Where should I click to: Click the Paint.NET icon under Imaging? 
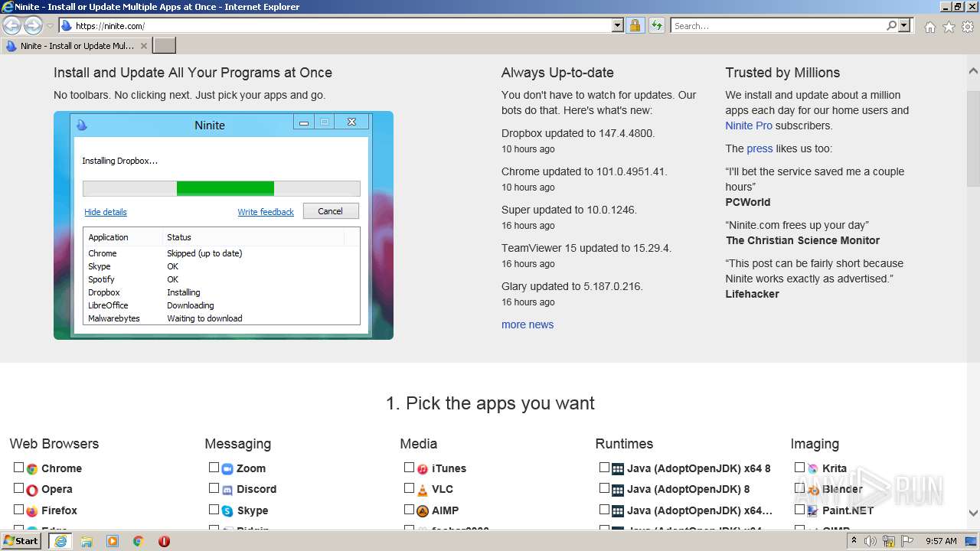(x=813, y=510)
